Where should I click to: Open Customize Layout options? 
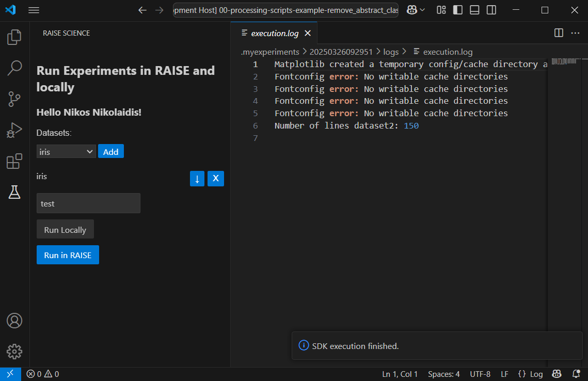point(441,10)
